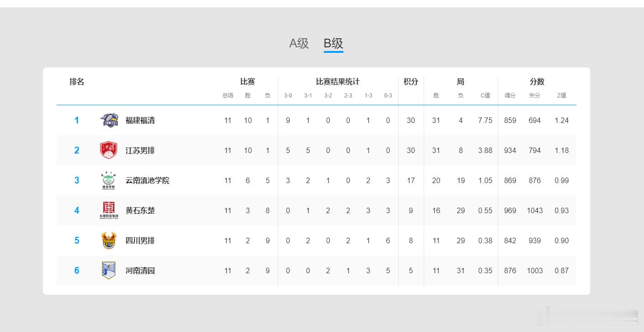This screenshot has height=332, width=644.
Task: Click the 黄石东楚 red team logo
Action: (109, 210)
